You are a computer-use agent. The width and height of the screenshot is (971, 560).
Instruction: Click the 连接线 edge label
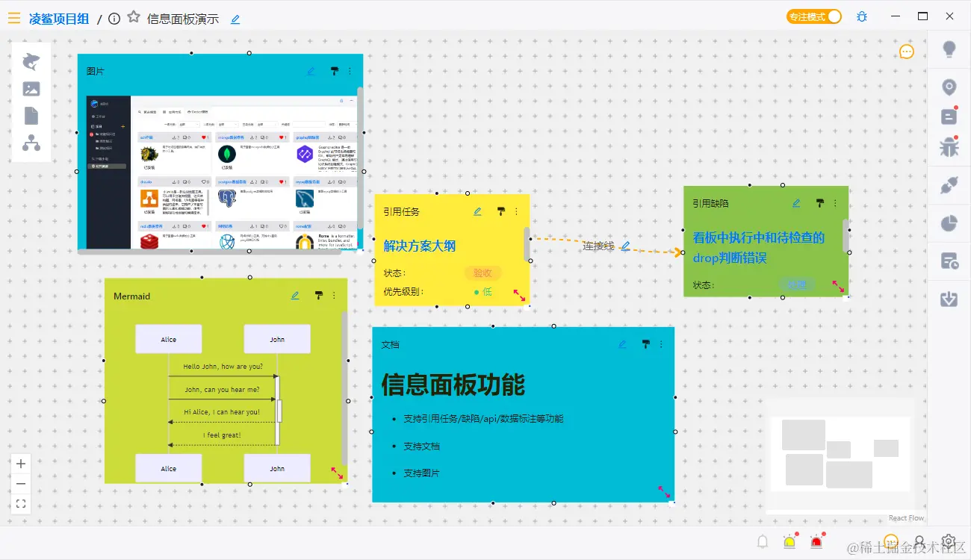(x=598, y=246)
